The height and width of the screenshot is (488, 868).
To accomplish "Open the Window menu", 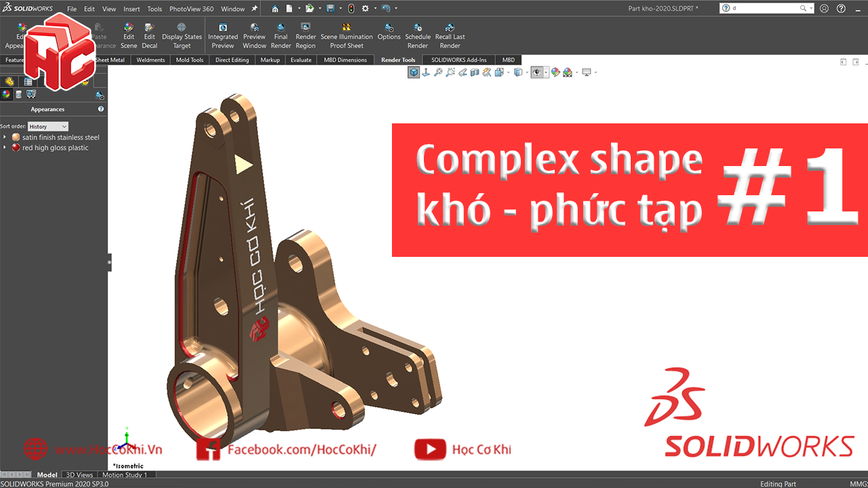I will tap(233, 9).
